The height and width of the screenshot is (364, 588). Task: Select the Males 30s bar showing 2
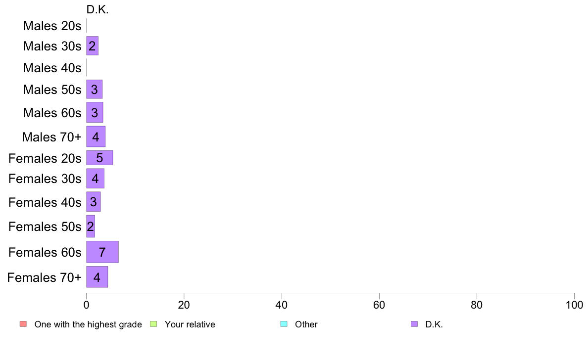pyautogui.click(x=92, y=45)
